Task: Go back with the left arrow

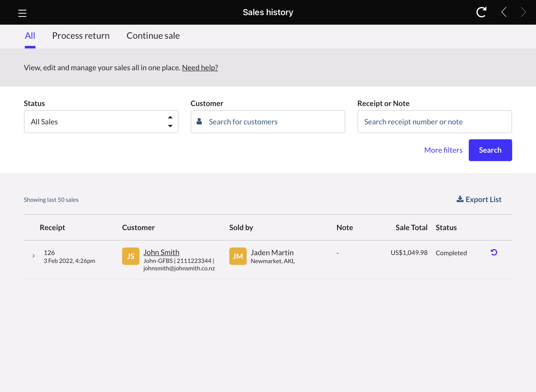Action: pyautogui.click(x=504, y=12)
